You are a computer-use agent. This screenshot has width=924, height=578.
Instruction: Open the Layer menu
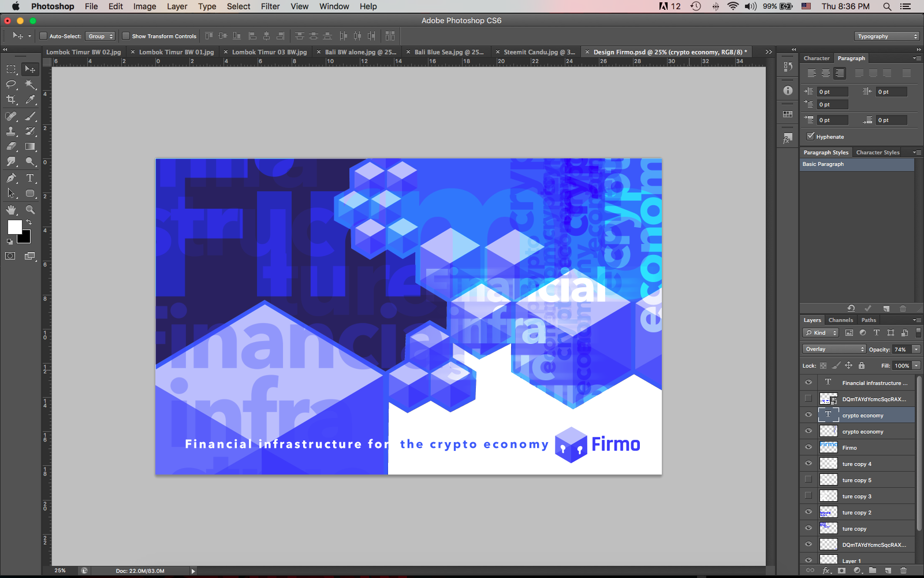click(177, 6)
